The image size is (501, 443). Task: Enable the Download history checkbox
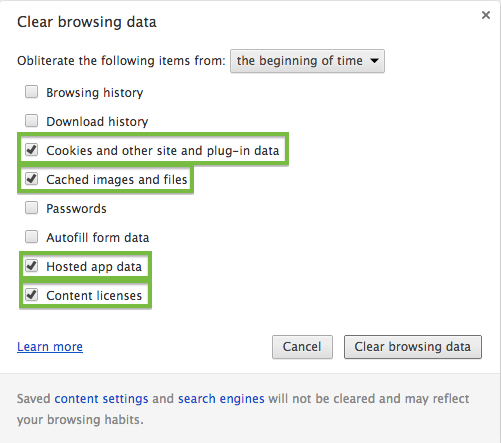tap(32, 121)
